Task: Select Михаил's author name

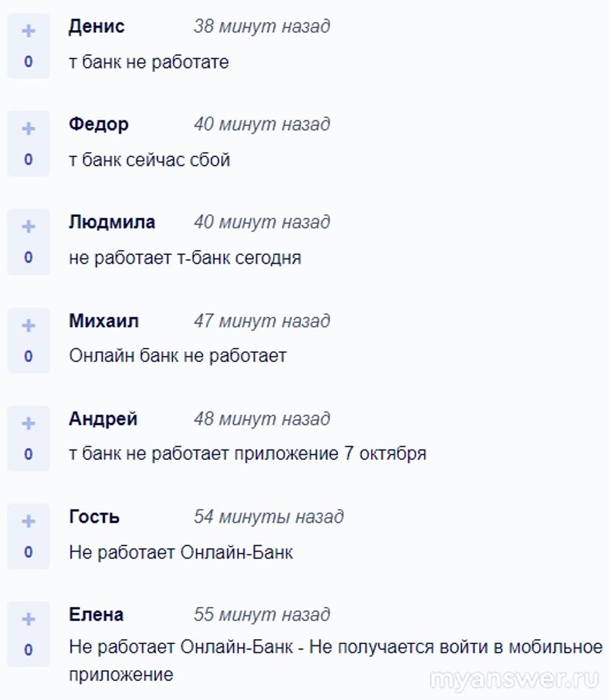Action: click(x=104, y=321)
